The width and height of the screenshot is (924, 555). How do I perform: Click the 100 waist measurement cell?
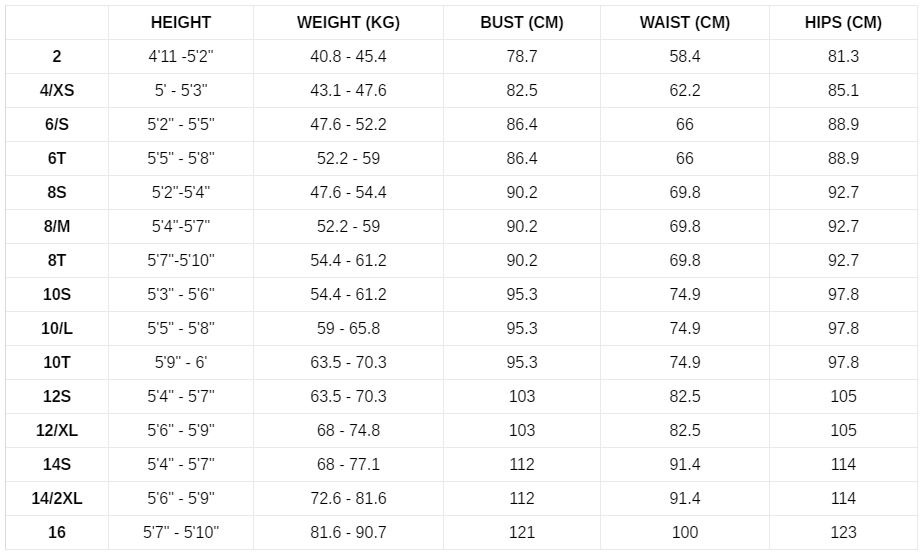[x=685, y=533]
